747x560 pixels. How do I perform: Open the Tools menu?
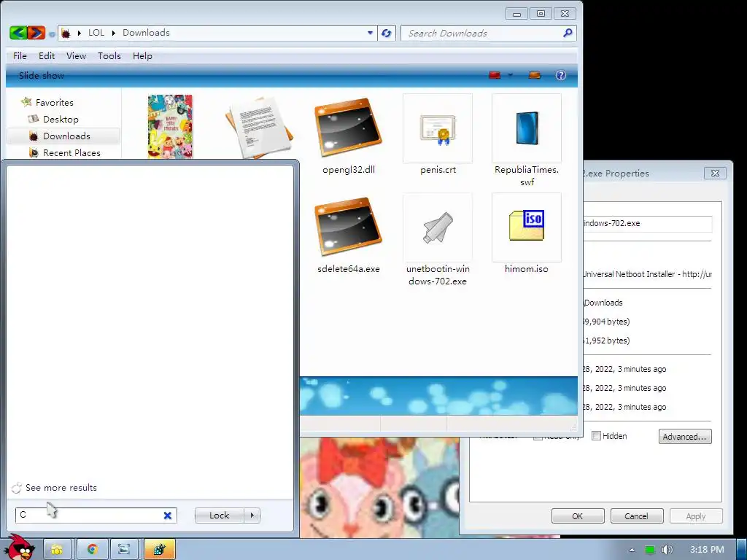click(x=109, y=55)
